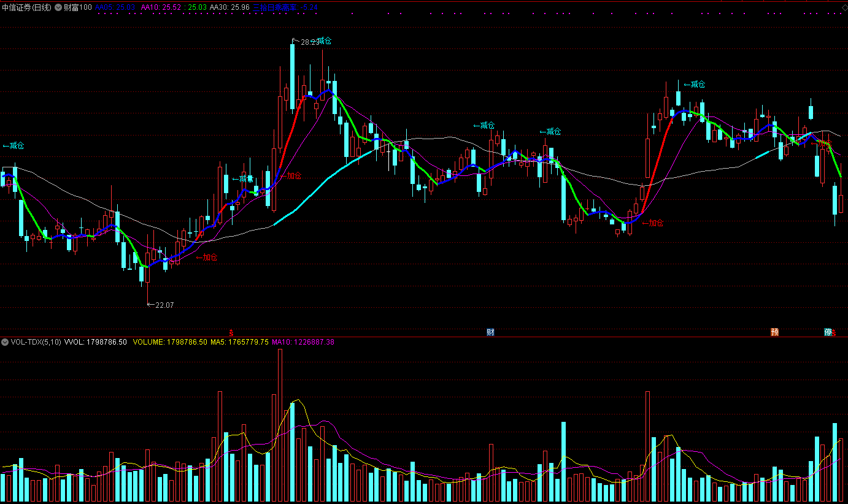Select the yellow VOLUME: 1798786.50 value

point(169,342)
